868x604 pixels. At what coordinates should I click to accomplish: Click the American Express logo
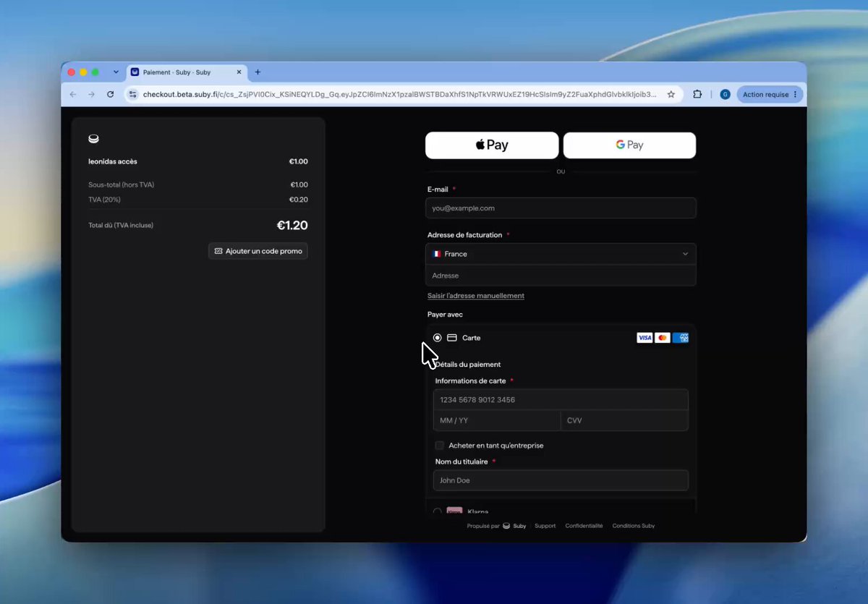tap(681, 338)
